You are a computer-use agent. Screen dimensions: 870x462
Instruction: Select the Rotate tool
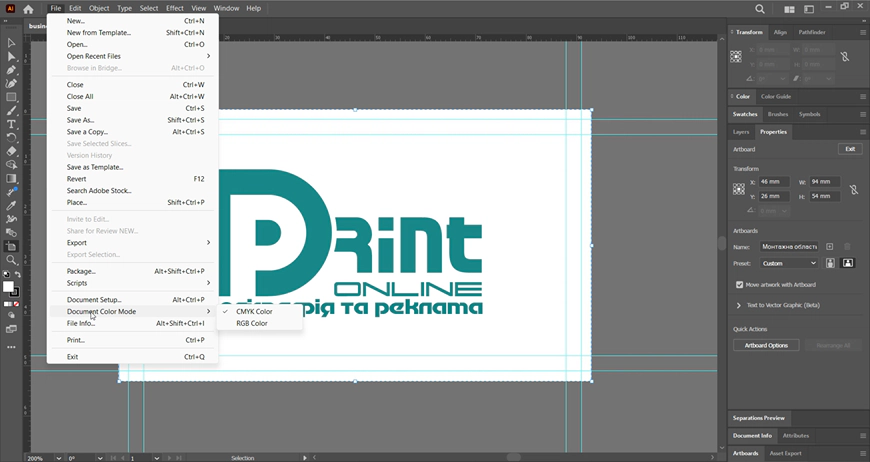11,138
